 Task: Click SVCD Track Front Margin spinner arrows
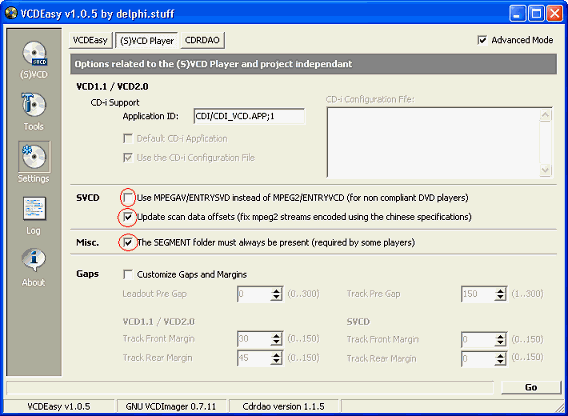(500, 340)
